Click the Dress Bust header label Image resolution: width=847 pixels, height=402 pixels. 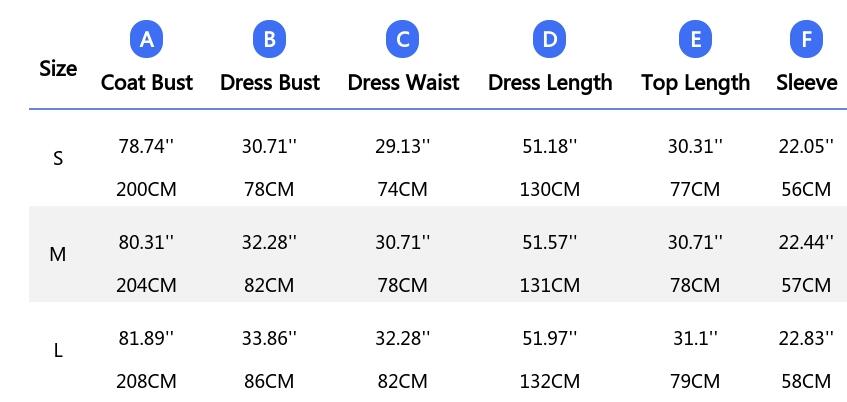270,83
